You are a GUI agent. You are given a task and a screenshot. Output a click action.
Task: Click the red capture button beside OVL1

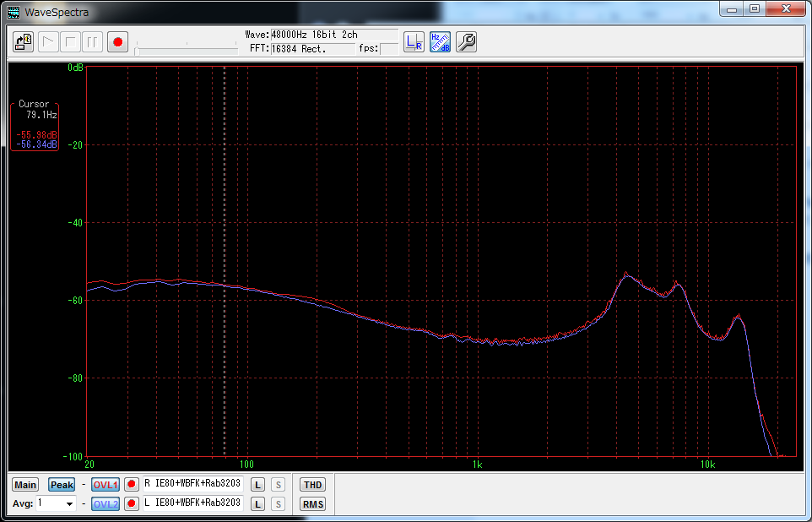pyautogui.click(x=132, y=485)
